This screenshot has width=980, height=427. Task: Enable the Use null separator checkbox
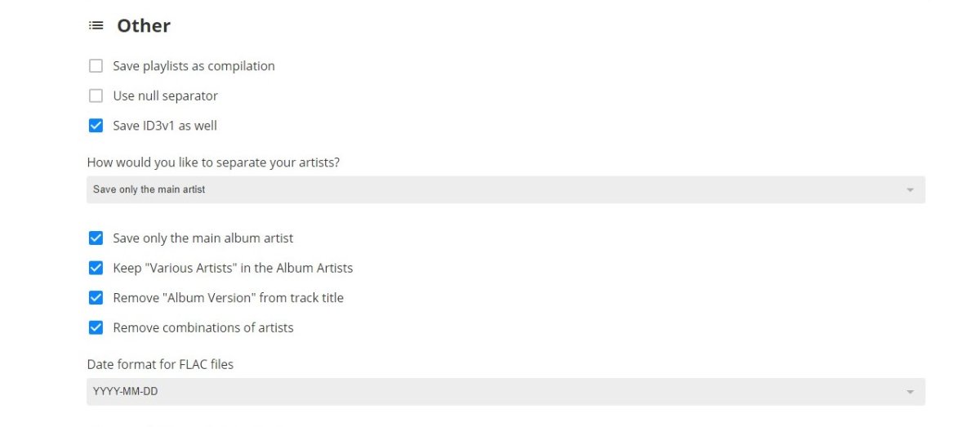pos(96,96)
